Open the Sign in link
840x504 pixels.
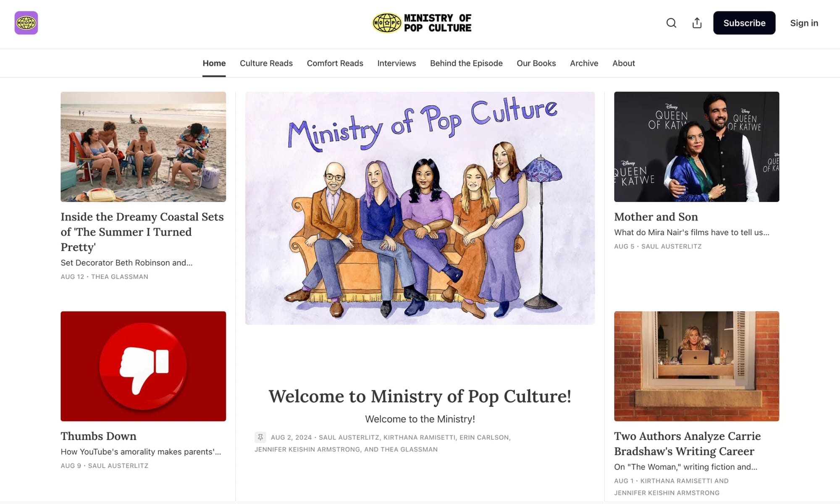point(804,23)
